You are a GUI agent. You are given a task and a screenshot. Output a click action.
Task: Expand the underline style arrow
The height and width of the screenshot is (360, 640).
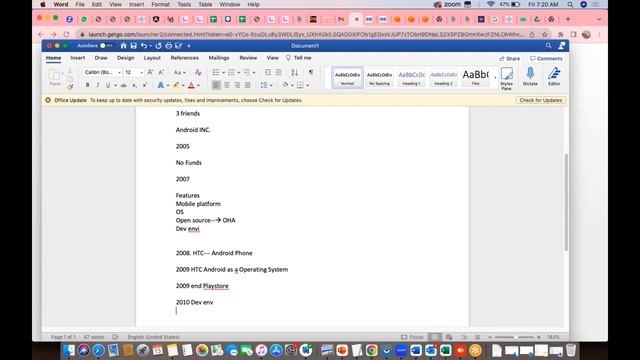pos(116,86)
